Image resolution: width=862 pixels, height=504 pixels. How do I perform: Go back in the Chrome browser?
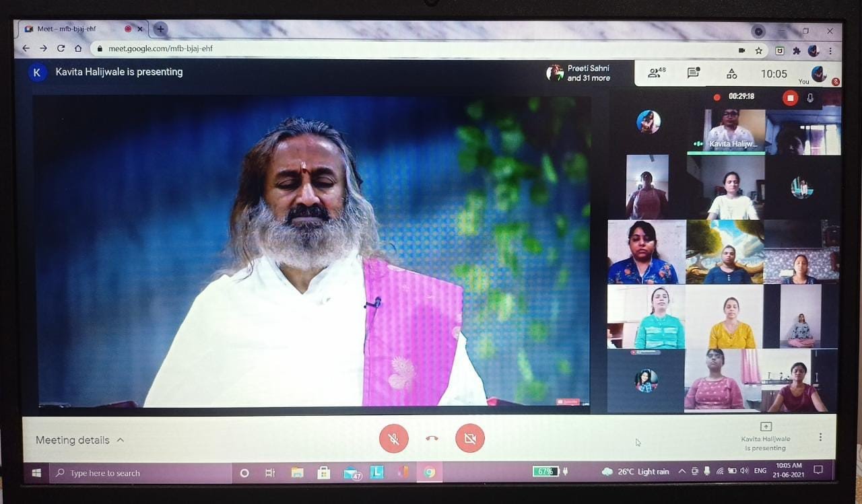[26, 48]
